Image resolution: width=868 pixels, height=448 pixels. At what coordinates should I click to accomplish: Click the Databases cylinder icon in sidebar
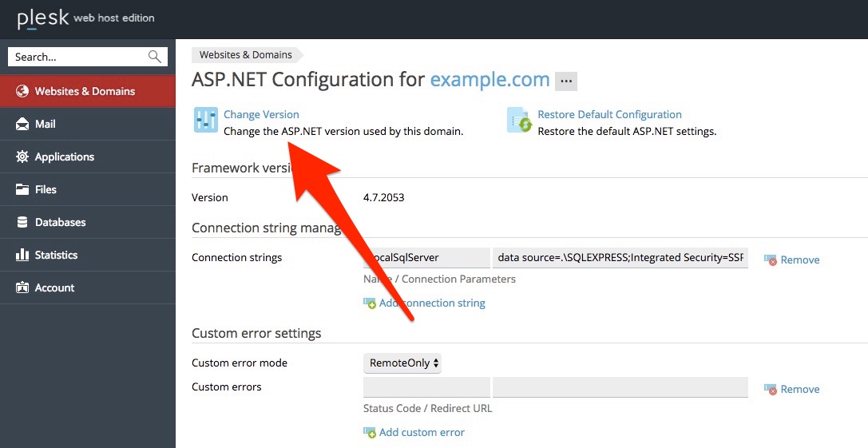click(x=22, y=222)
